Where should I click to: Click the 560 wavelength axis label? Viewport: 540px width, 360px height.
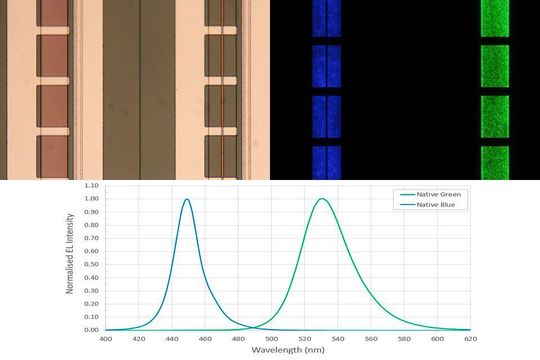pos(371,339)
